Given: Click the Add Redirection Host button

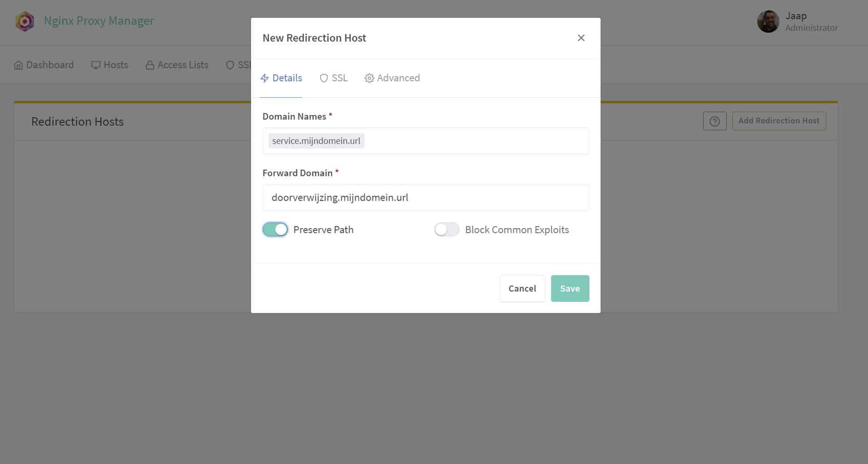Looking at the screenshot, I should pos(779,121).
